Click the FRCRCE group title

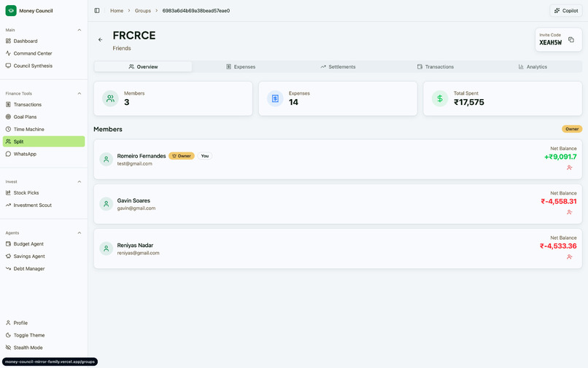[134, 35]
